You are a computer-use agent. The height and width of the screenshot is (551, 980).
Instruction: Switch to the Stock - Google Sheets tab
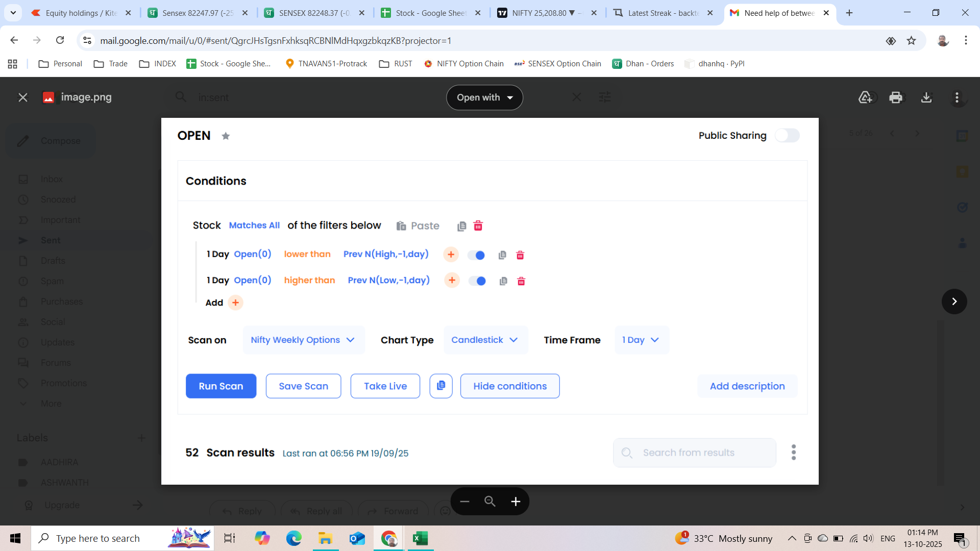tap(431, 13)
